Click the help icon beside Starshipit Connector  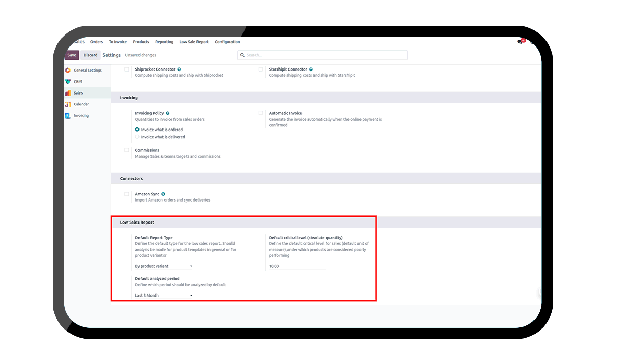click(311, 69)
